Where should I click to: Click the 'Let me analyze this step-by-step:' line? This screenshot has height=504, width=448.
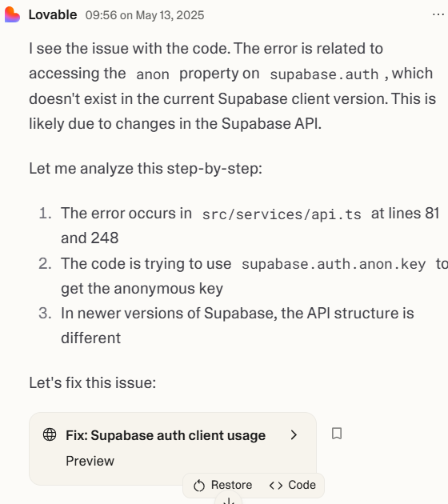pos(146,169)
